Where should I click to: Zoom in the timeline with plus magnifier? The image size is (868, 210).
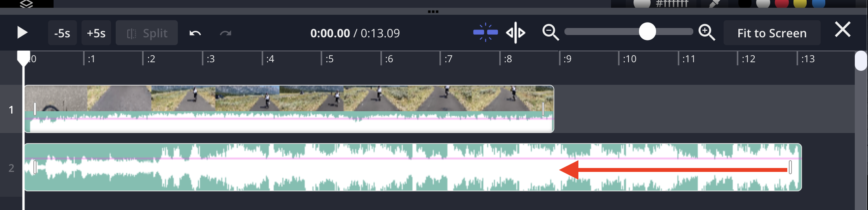pyautogui.click(x=707, y=32)
